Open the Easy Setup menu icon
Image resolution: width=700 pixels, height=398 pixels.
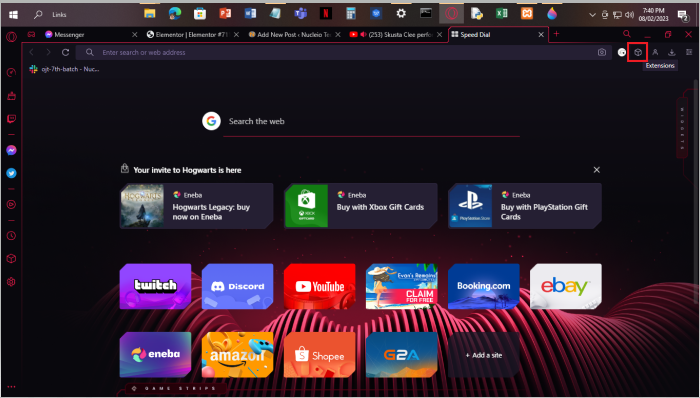[x=689, y=53]
